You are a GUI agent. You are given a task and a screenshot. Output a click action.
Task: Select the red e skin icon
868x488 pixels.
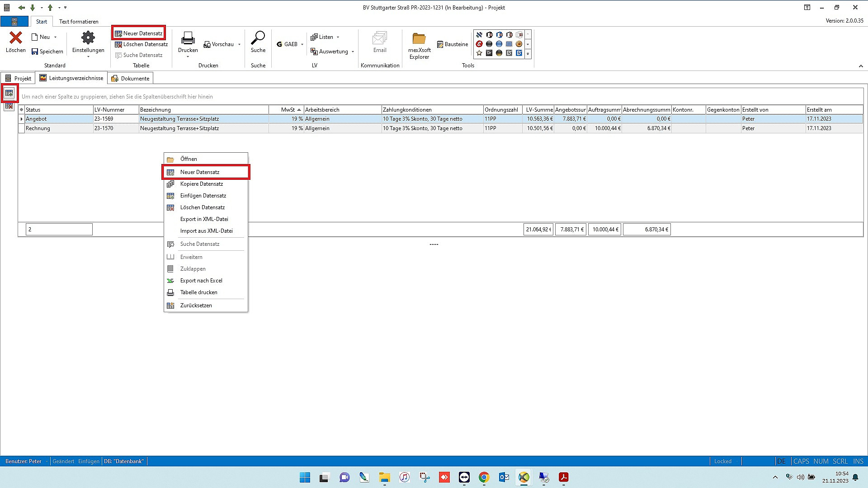pos(479,44)
